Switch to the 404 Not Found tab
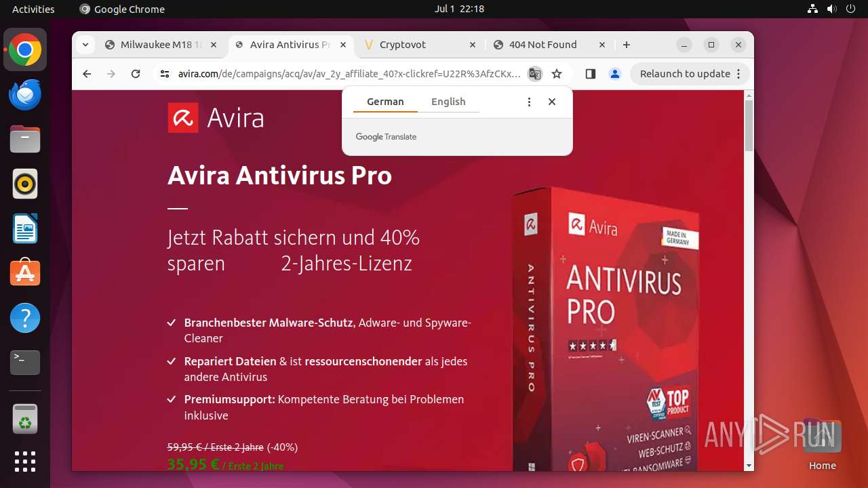 point(550,45)
